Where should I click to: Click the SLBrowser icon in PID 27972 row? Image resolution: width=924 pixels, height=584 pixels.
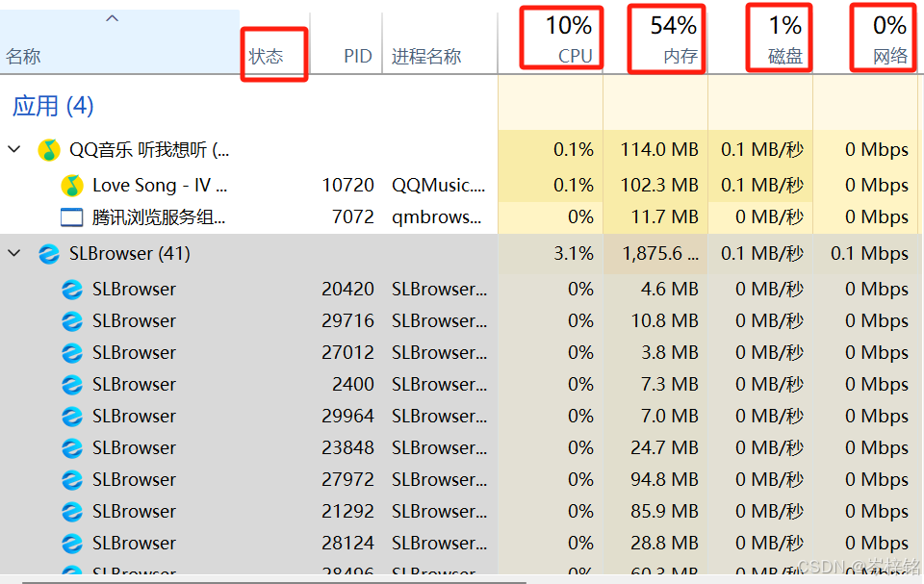tap(72, 480)
